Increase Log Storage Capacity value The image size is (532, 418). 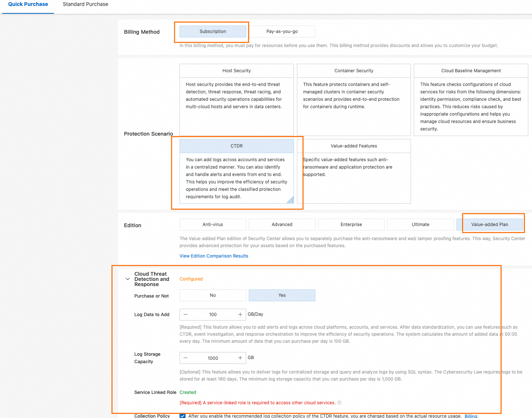click(240, 358)
